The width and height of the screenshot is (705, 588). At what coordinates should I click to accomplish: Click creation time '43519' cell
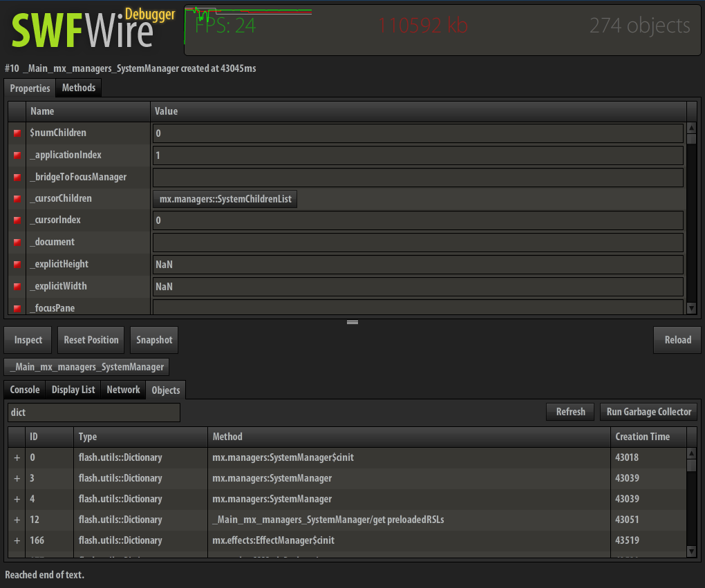[627, 540]
